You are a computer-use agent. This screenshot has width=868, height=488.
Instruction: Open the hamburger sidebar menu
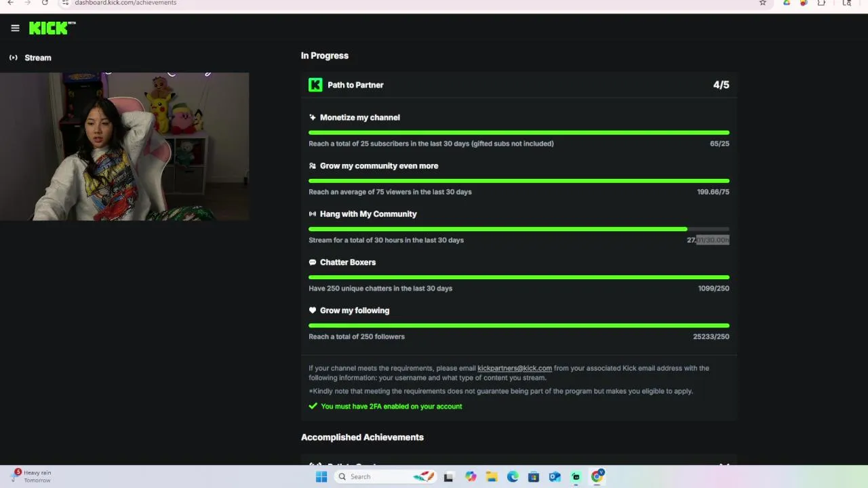coord(15,28)
